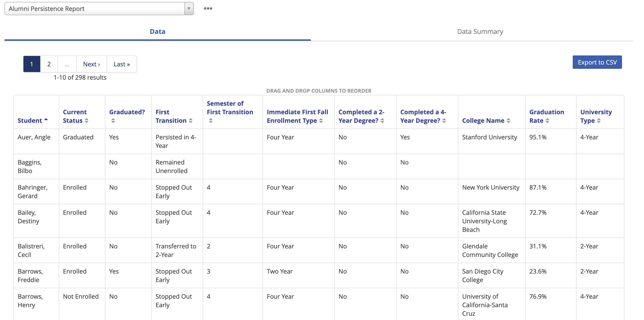The image size is (644, 320).
Task: Click the Alumni Persistence Report select field
Action: [x=95, y=9]
